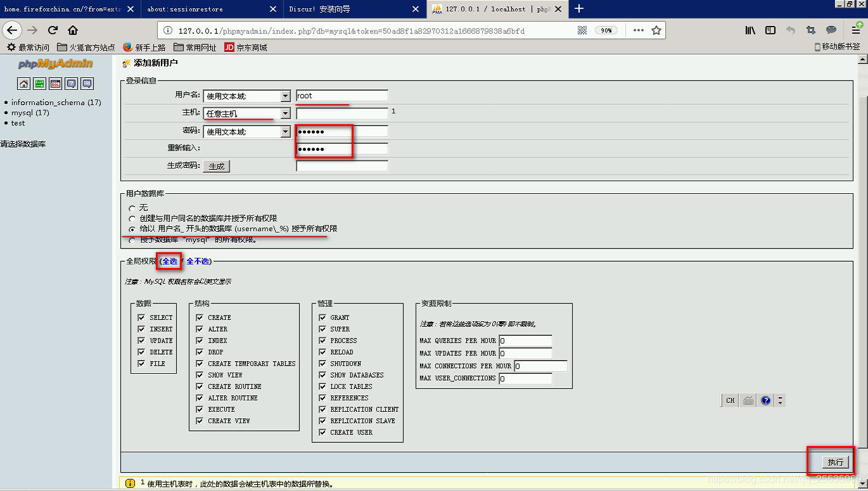Click the language bar keyboard icon
Viewport: 868px width, 491px height.
click(x=748, y=400)
